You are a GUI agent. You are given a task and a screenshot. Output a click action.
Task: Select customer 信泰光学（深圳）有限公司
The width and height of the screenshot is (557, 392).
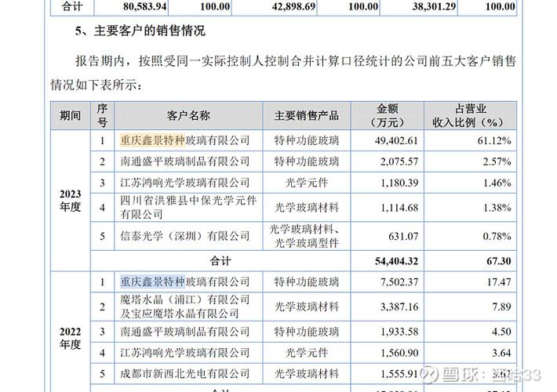pyautogui.click(x=184, y=236)
